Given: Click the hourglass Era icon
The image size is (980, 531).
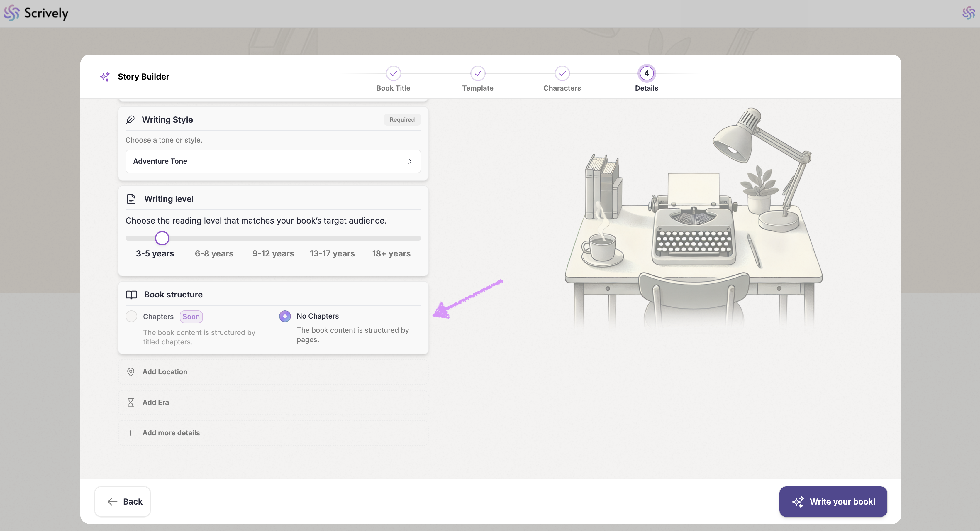Looking at the screenshot, I should [x=130, y=402].
